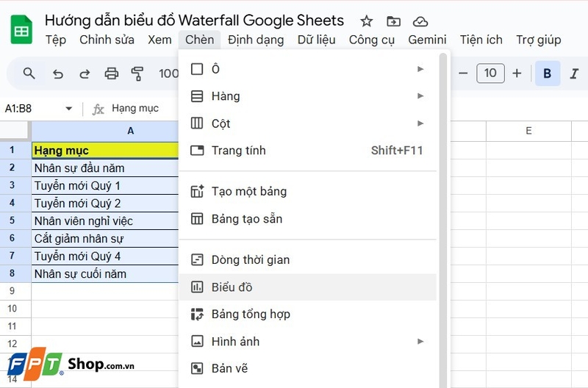Click the Dòng thời gian timeline icon

coord(197,260)
